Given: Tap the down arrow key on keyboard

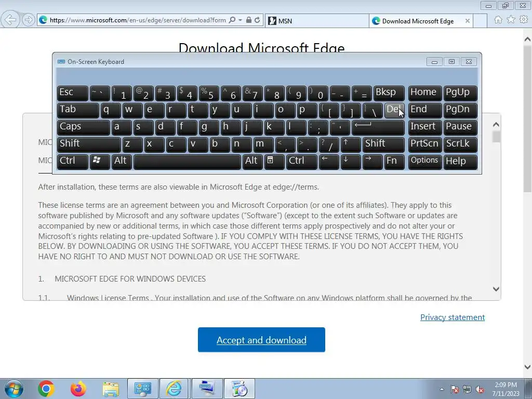Looking at the screenshot, I should tap(351, 161).
